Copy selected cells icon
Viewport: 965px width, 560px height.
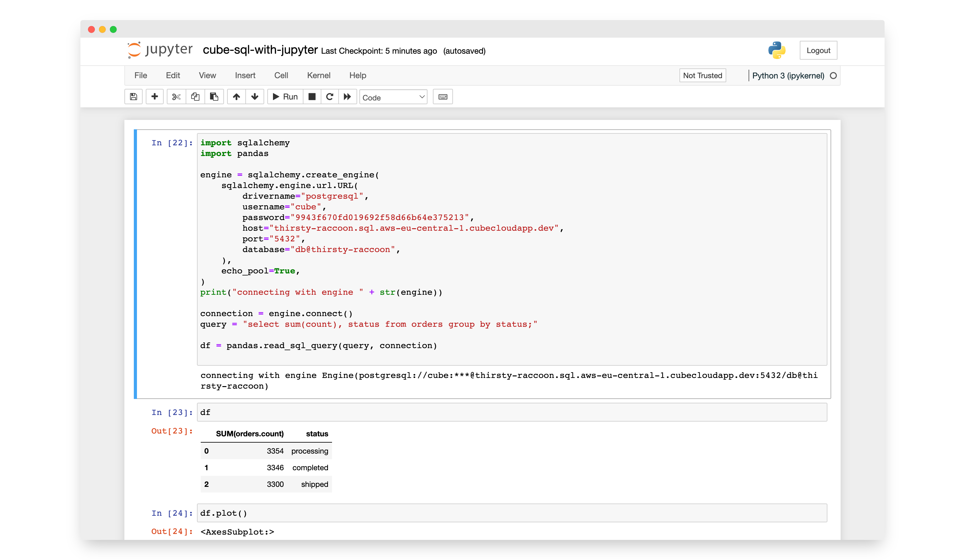tap(195, 97)
